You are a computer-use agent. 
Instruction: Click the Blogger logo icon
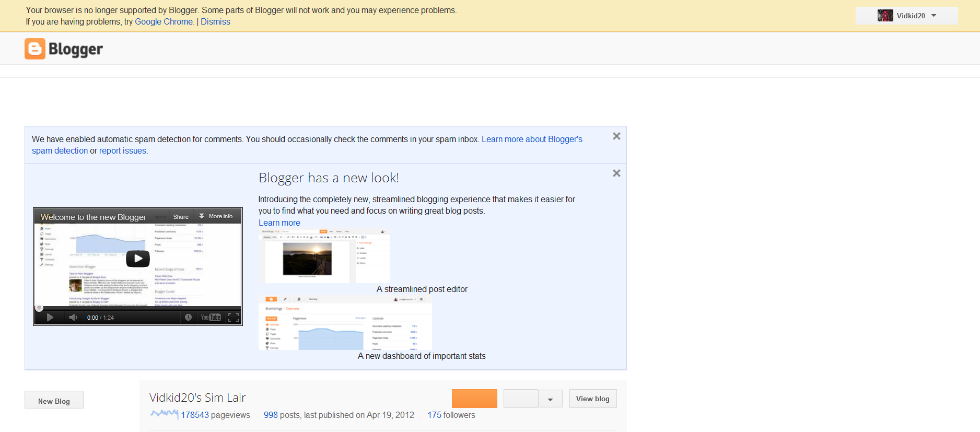pyautogui.click(x=35, y=49)
